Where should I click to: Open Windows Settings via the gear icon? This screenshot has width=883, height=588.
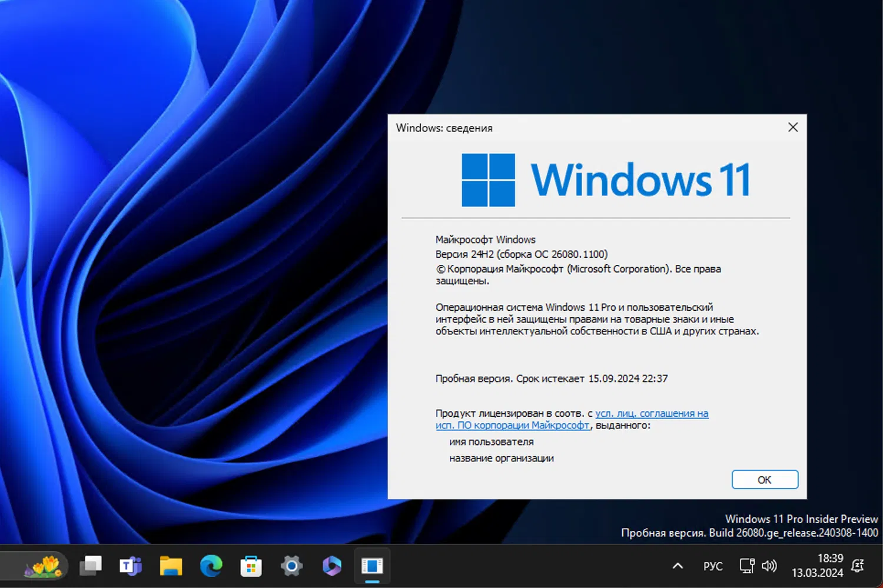pyautogui.click(x=291, y=566)
